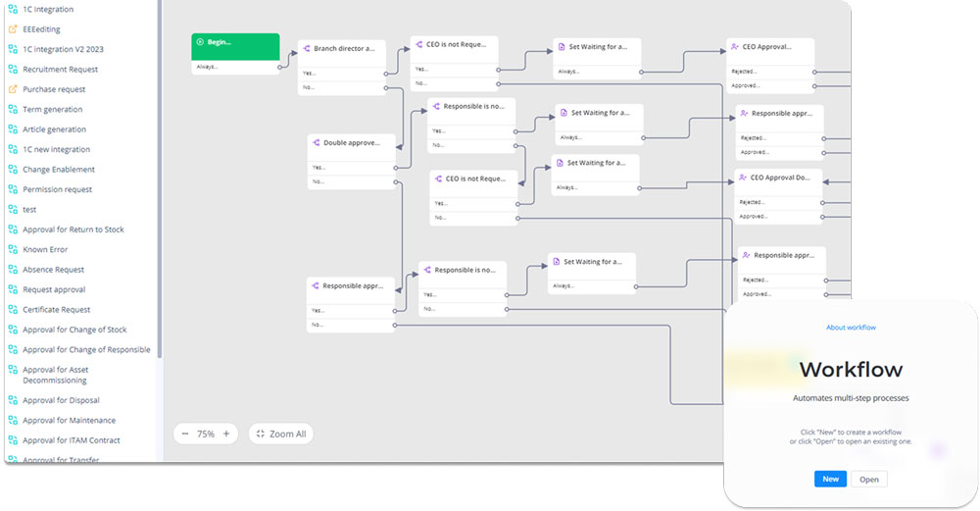Click the Branch director node condition icon
The height and width of the screenshot is (511, 980).
(x=306, y=48)
